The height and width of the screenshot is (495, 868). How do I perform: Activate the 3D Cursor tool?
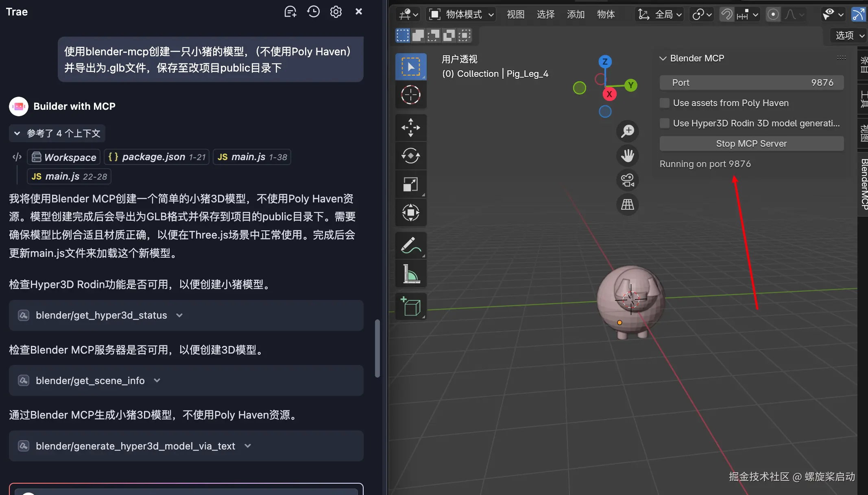[x=410, y=95]
